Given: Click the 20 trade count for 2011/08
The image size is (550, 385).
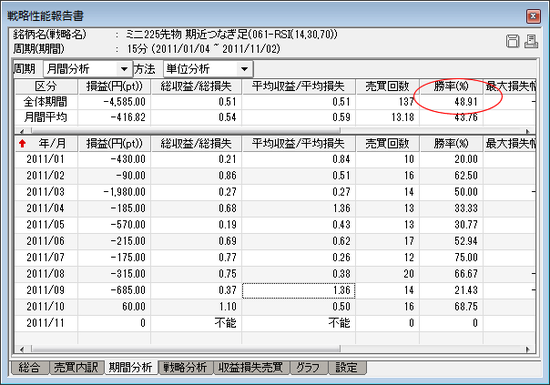Looking at the screenshot, I should tap(388, 274).
